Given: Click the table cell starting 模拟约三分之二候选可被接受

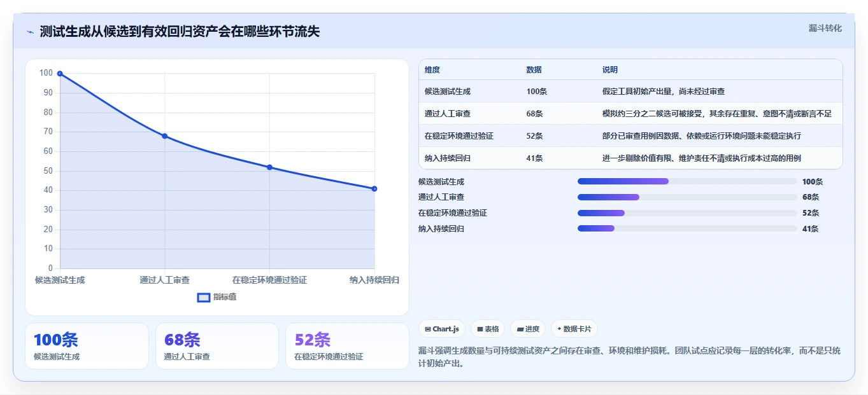Looking at the screenshot, I should (x=717, y=114).
